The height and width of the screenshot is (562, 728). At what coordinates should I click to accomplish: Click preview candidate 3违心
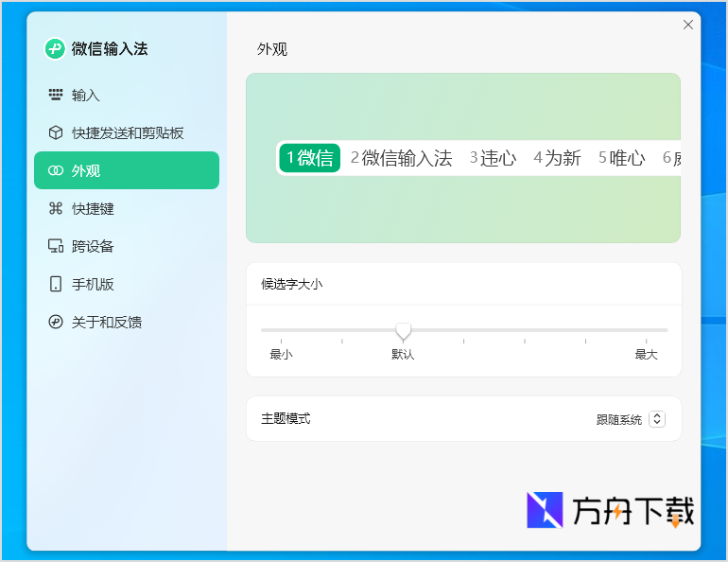tap(493, 158)
